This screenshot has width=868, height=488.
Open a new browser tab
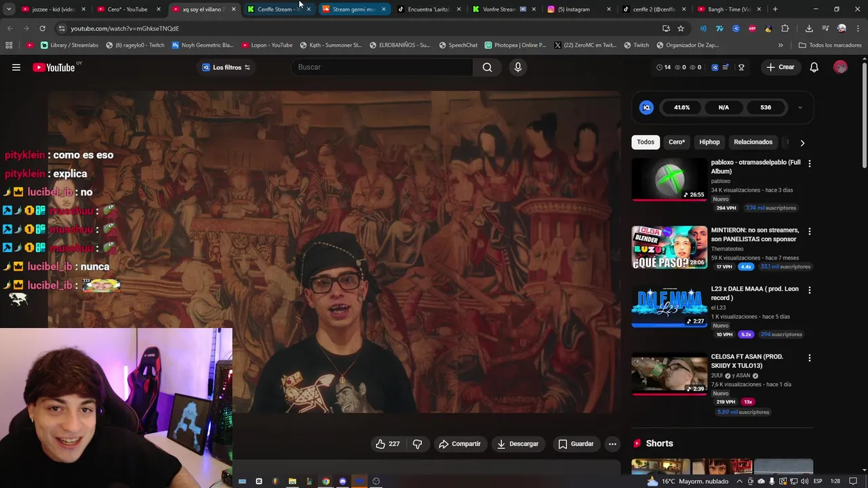pyautogui.click(x=775, y=9)
